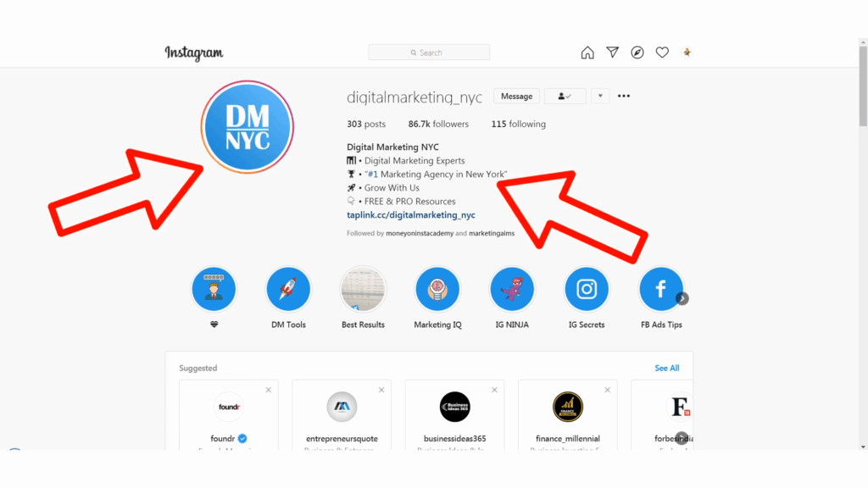Click the digitalmarketing_nyc username heading
This screenshot has width=868, height=488.
pyautogui.click(x=414, y=97)
